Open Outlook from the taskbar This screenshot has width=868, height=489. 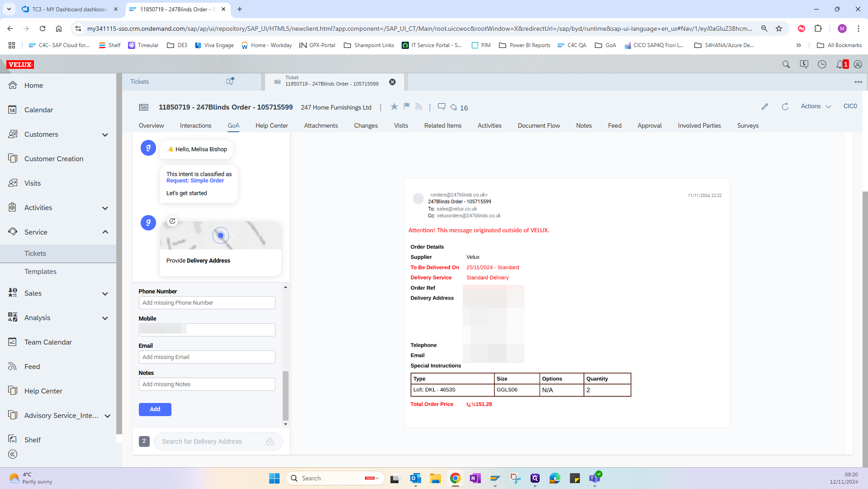click(416, 478)
